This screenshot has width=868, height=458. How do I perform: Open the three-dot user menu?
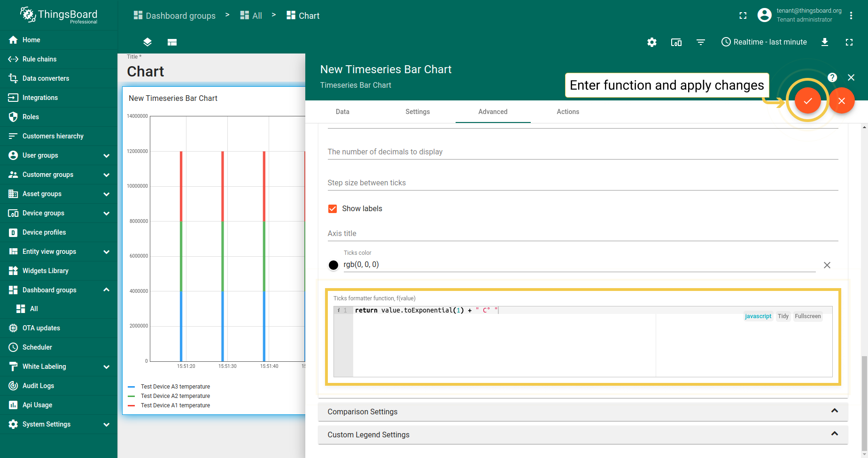pyautogui.click(x=851, y=15)
